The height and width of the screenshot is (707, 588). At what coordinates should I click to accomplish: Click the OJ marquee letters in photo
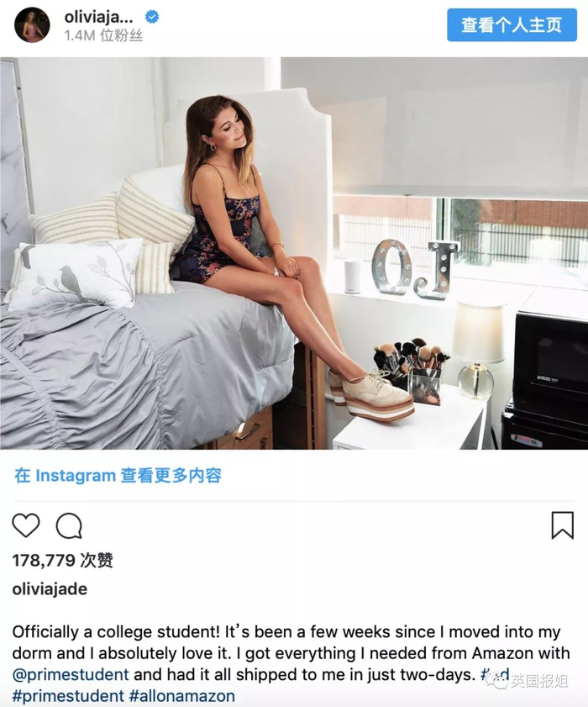coord(416,269)
